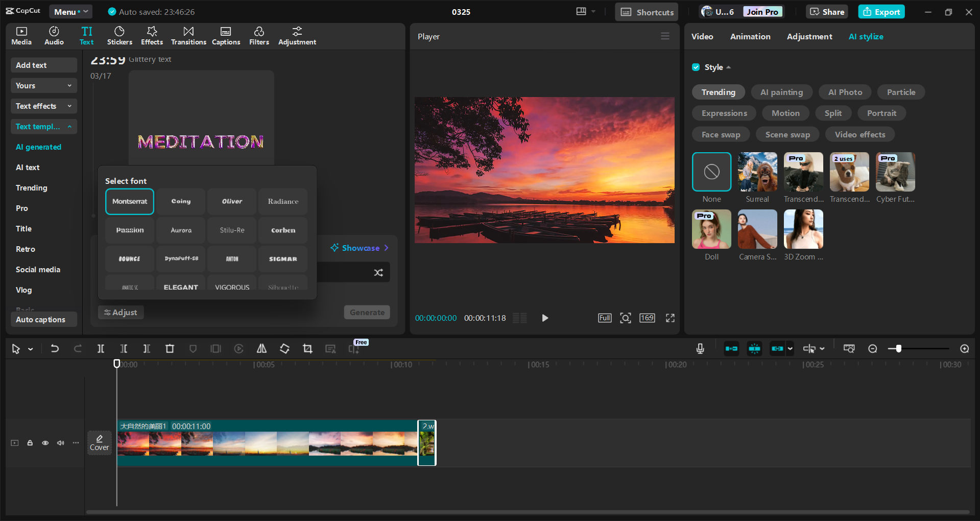Lock the main timeline track

tap(30, 443)
